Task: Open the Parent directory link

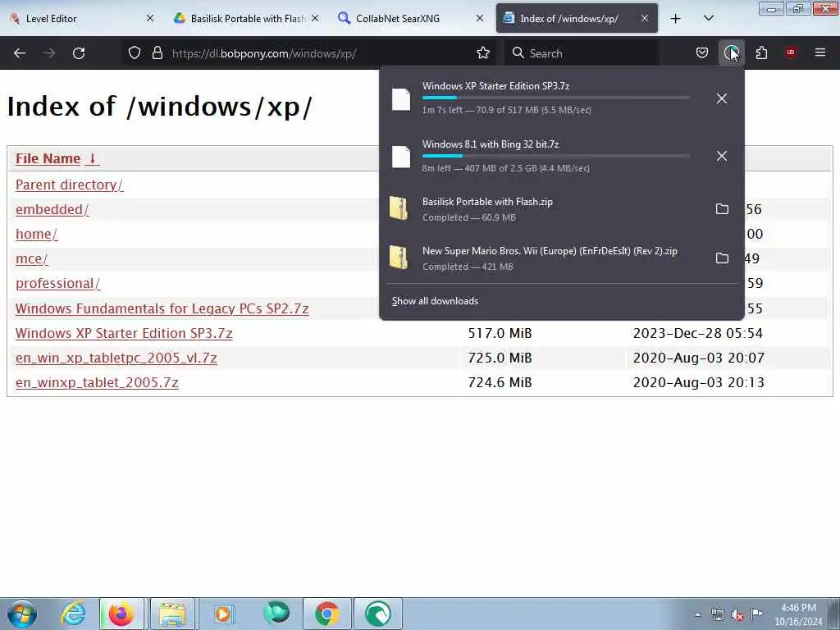Action: point(69,185)
